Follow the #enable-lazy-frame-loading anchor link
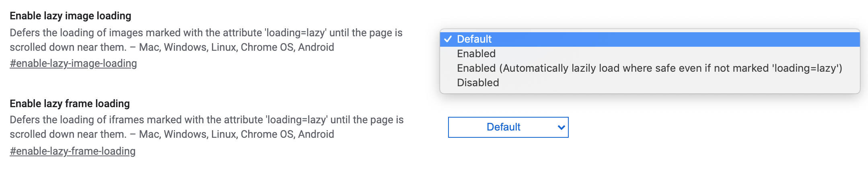868x170 pixels. [72, 151]
